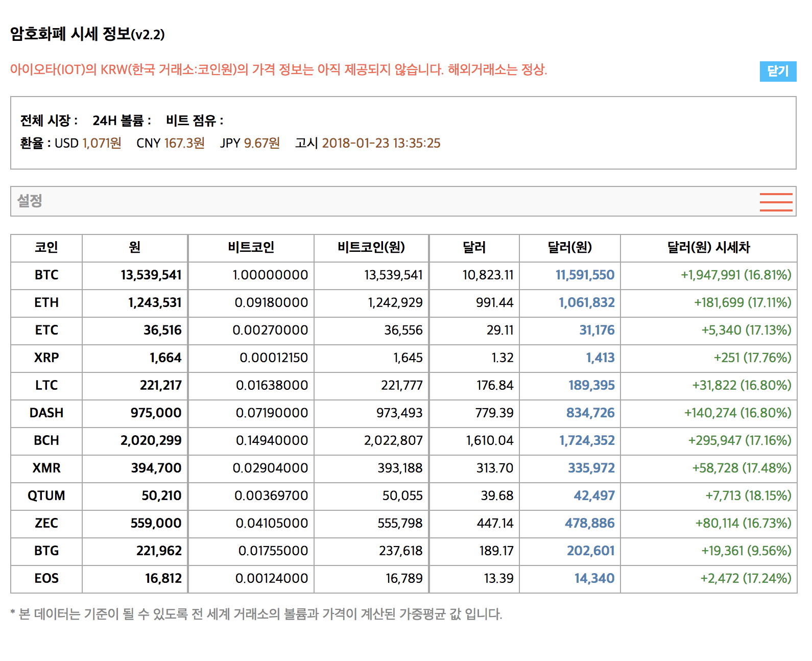Click QTUM premium +7,713 (18.15%)
This screenshot has height=661, width=812.
tap(749, 496)
